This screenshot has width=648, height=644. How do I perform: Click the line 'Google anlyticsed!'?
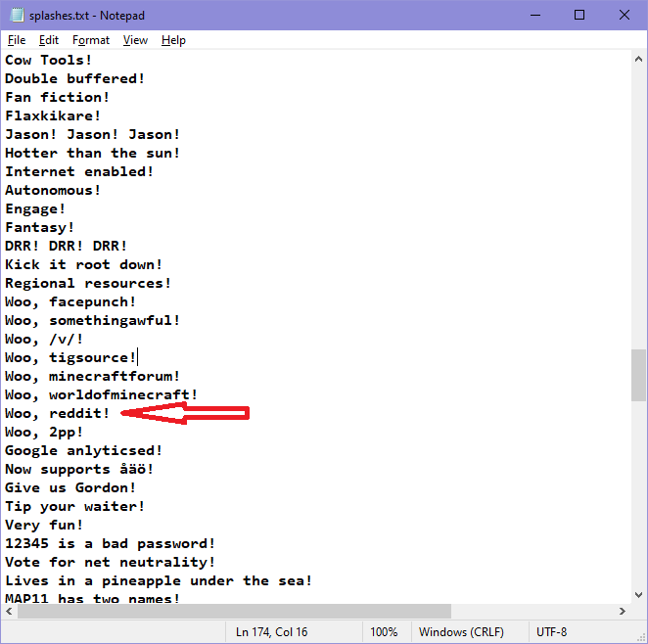[x=83, y=451]
